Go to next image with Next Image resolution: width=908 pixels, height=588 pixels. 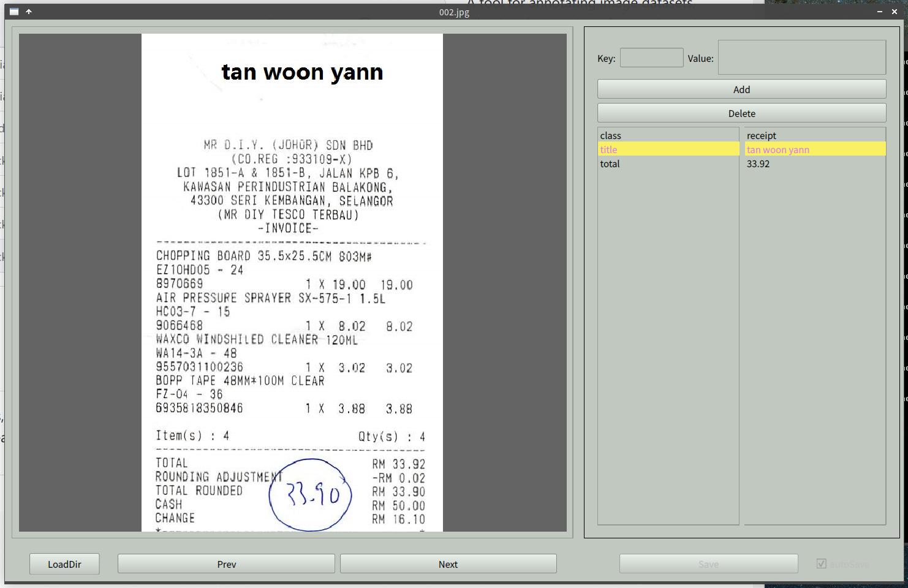coord(448,564)
